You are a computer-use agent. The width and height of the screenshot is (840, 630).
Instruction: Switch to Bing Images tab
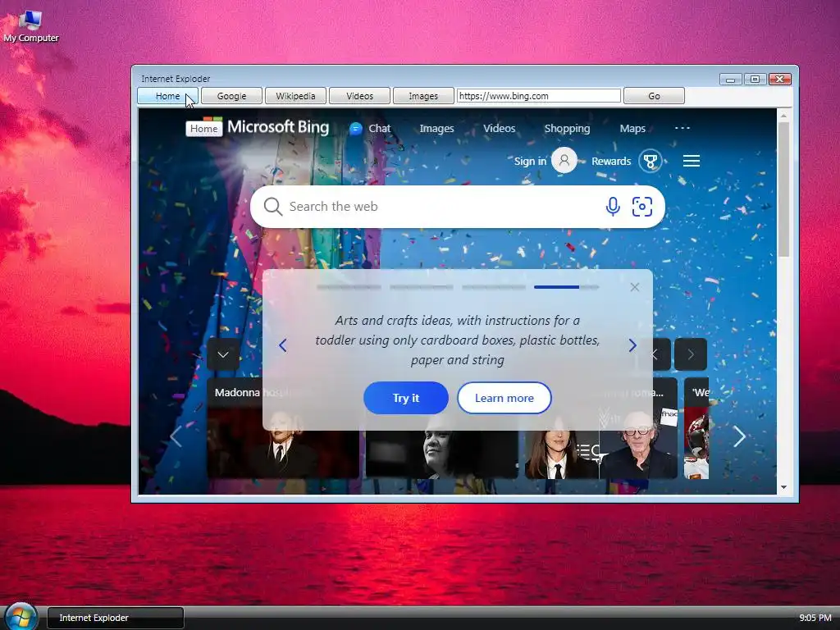coord(436,129)
